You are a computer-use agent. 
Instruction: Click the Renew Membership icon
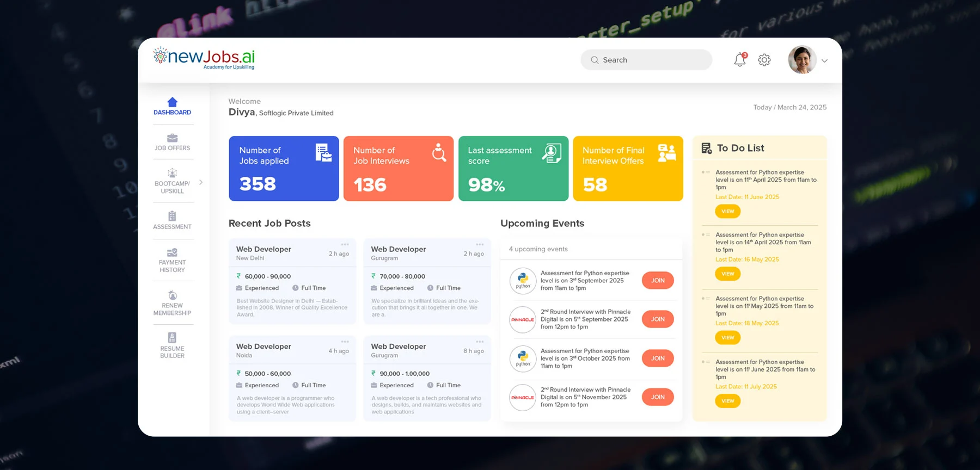[172, 295]
